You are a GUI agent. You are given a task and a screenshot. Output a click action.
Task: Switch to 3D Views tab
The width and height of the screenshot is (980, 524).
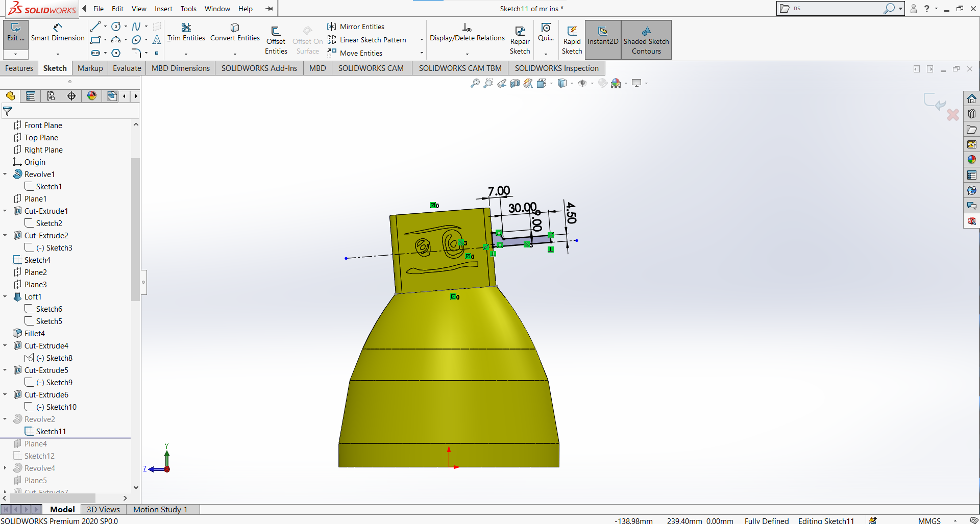click(x=103, y=509)
